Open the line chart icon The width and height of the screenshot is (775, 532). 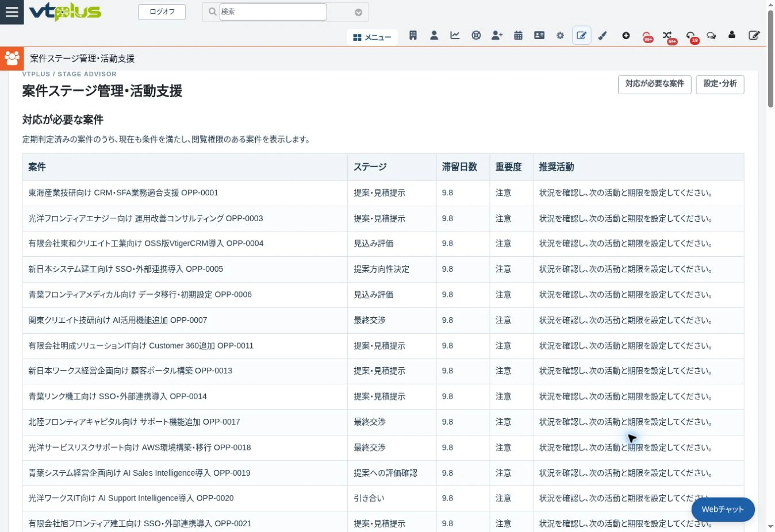tap(455, 36)
